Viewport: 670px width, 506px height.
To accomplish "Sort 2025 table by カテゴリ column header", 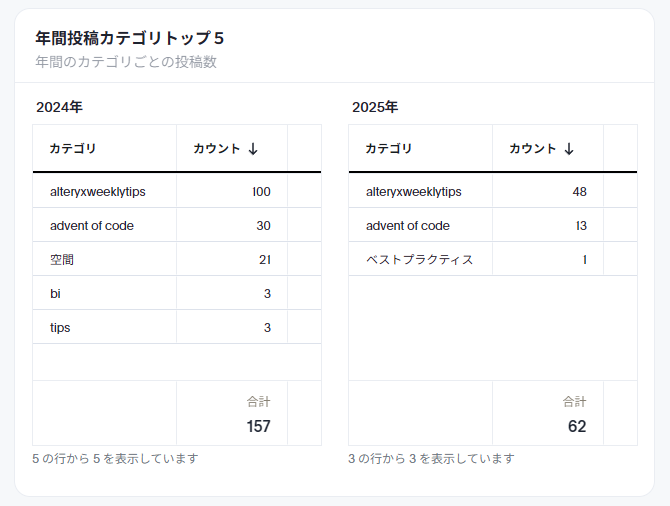I will pyautogui.click(x=389, y=149).
